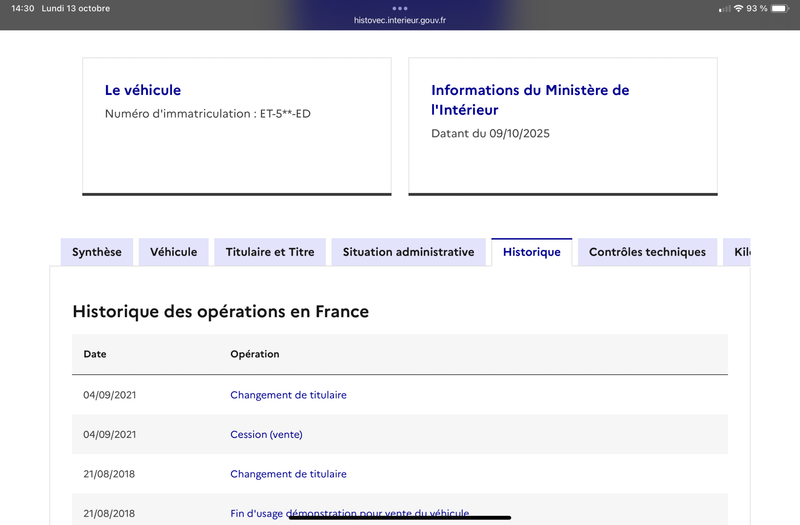800x525 pixels.
Task: Open the 04/09/2021 Changement de titulaire link
Action: click(x=288, y=395)
